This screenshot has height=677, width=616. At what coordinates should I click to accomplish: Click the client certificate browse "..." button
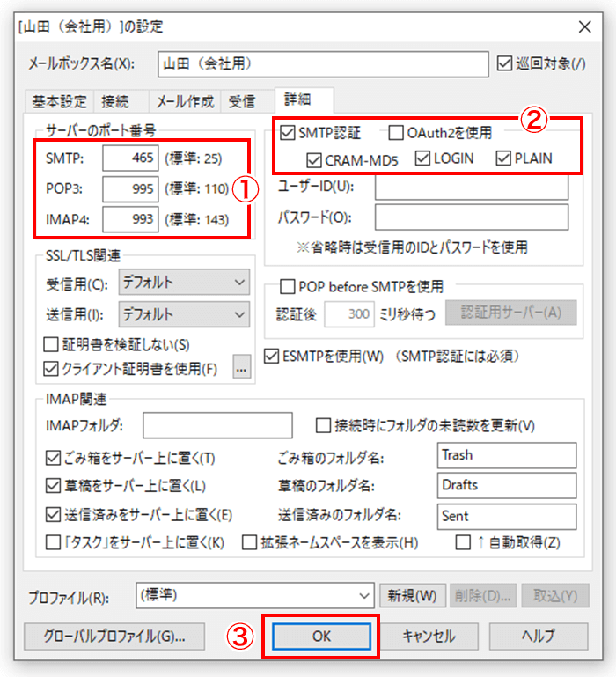click(241, 367)
